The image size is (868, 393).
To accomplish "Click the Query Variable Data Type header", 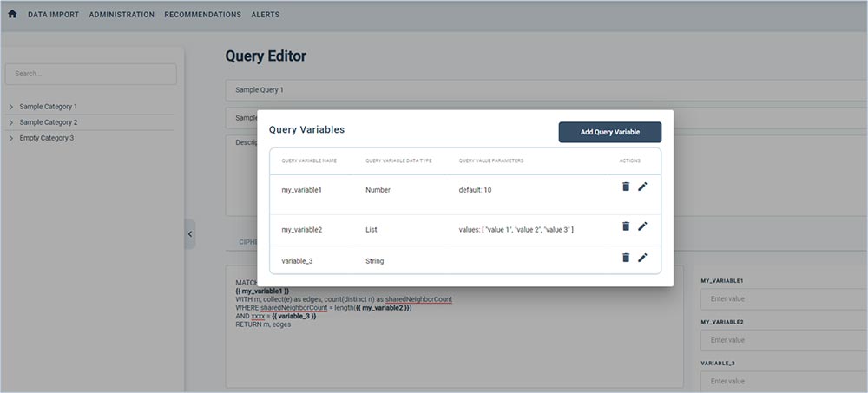I will [398, 161].
